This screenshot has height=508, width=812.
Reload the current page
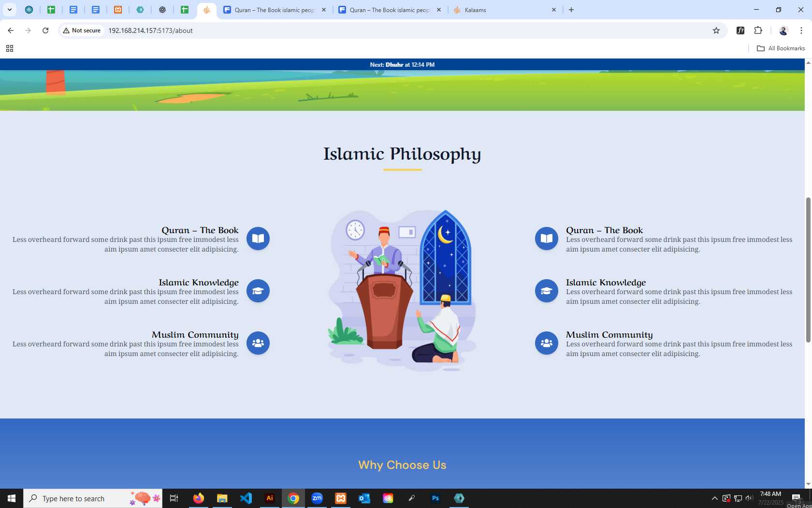(x=45, y=30)
